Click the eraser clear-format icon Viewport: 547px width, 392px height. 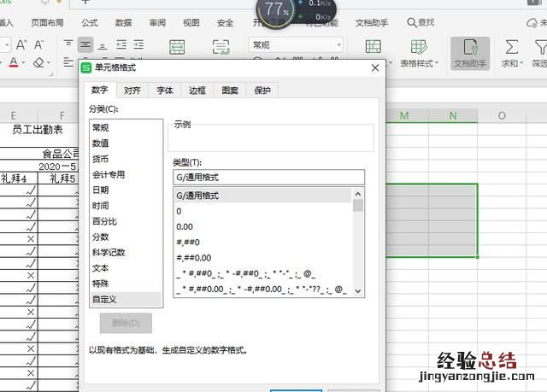[39, 62]
